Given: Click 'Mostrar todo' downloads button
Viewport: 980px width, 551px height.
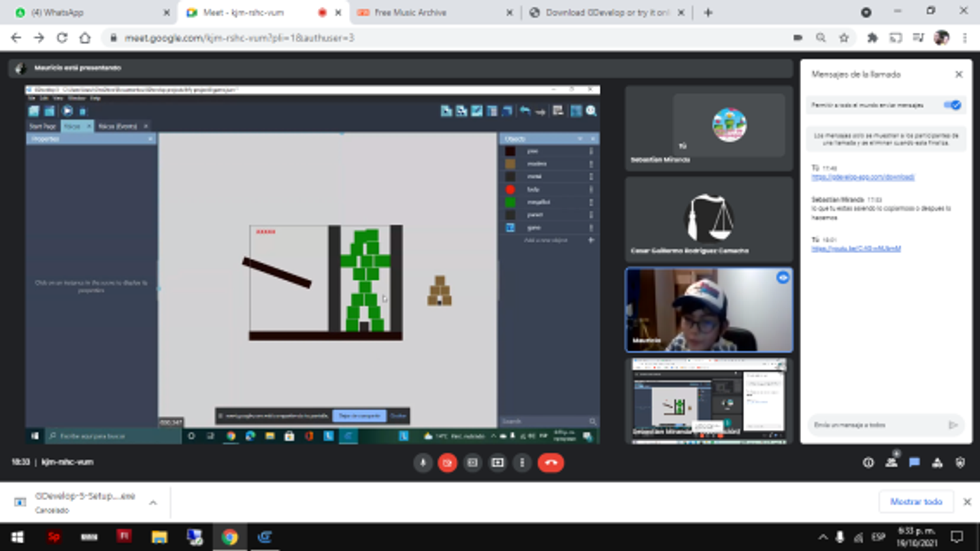Looking at the screenshot, I should 916,501.
